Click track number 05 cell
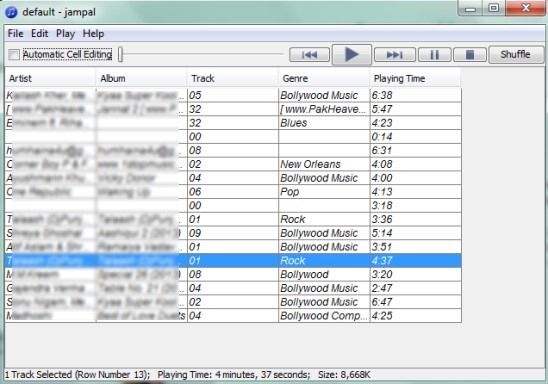Viewport: 548px width, 384px height. coord(233,95)
